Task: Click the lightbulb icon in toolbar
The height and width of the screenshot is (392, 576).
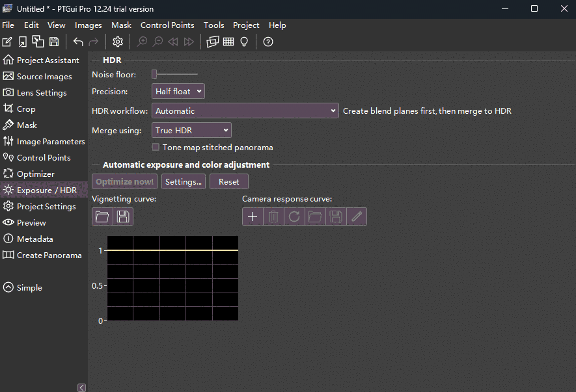Action: pyautogui.click(x=244, y=42)
